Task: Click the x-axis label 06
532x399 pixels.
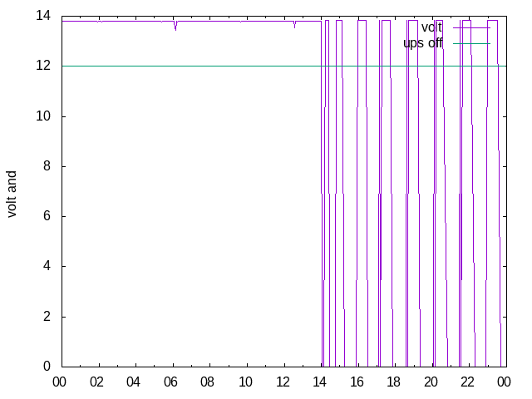Action: point(170,382)
